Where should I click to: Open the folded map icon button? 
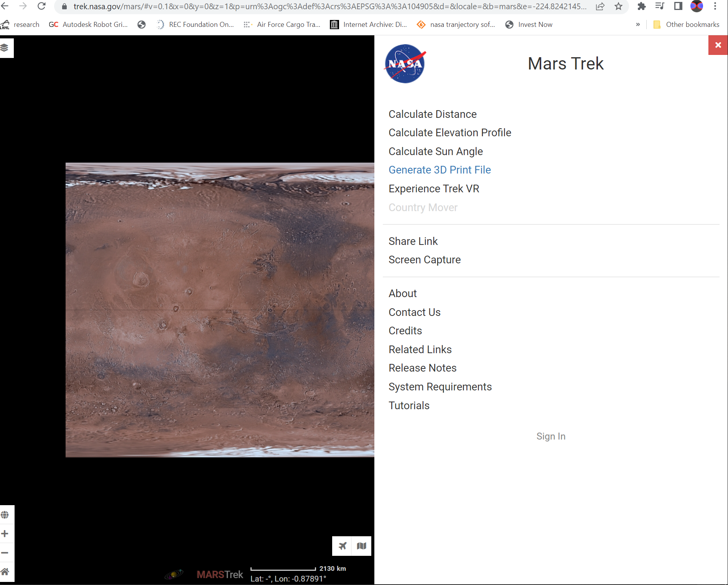point(361,546)
